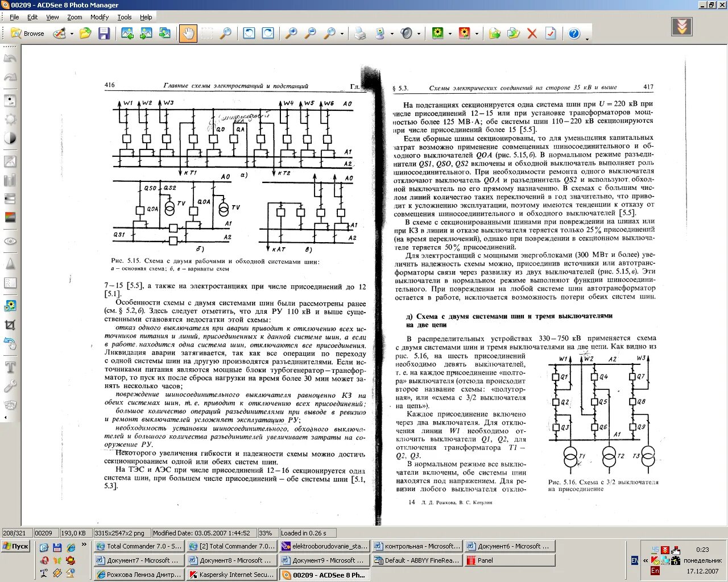Click the Пуск Start button

[15, 546]
